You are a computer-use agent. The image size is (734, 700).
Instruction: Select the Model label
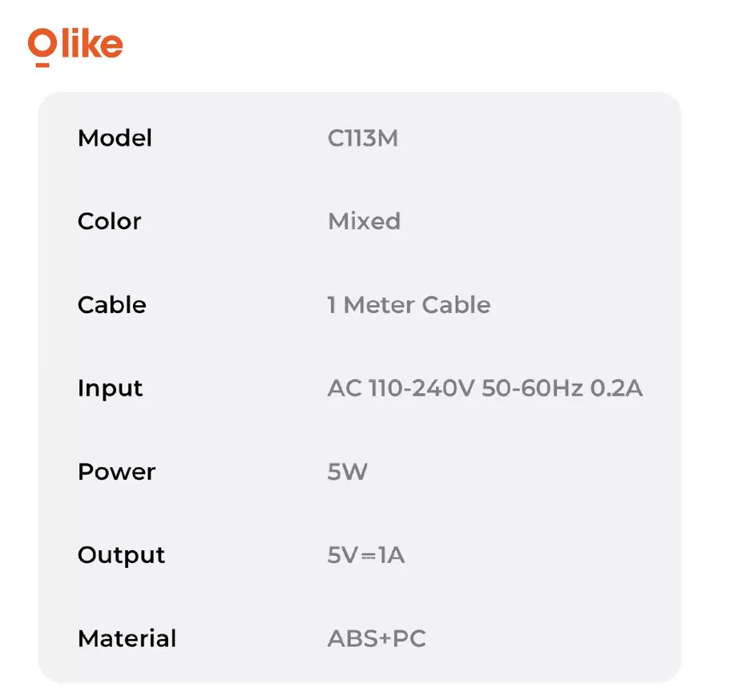click(115, 139)
